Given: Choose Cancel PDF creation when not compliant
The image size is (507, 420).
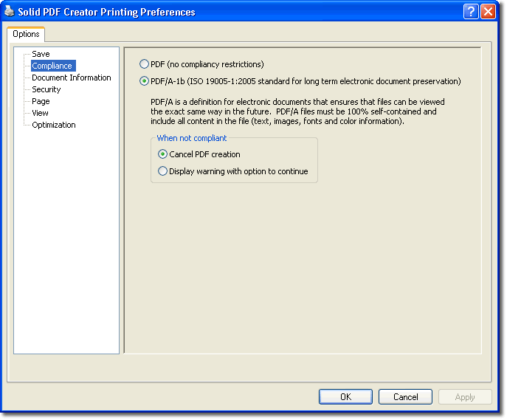Looking at the screenshot, I should tap(163, 154).
